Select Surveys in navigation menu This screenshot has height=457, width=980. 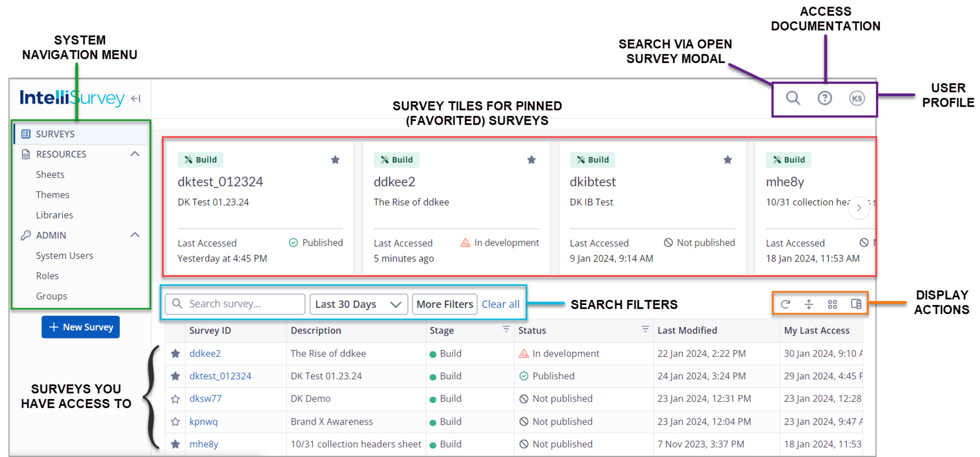click(81, 134)
